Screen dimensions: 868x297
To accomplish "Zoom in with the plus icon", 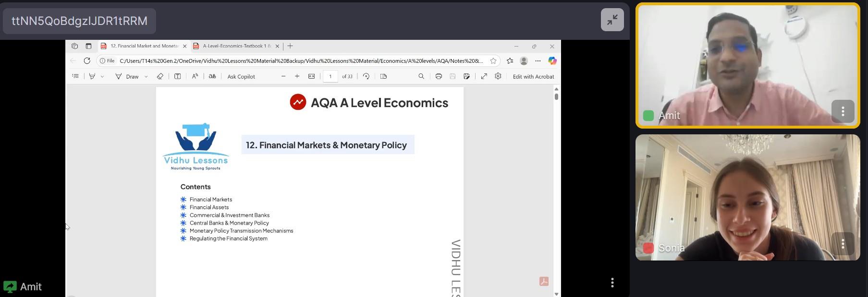I will click(297, 76).
